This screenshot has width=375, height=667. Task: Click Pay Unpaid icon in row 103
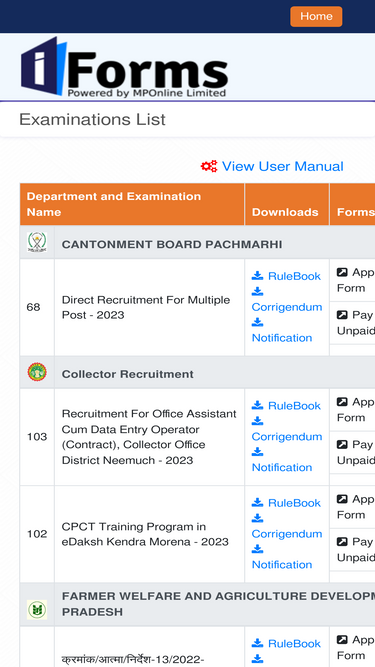coord(342,445)
